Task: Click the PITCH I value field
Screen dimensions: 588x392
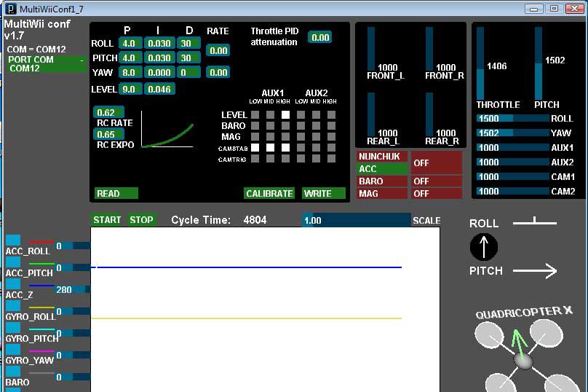Action: (x=159, y=58)
